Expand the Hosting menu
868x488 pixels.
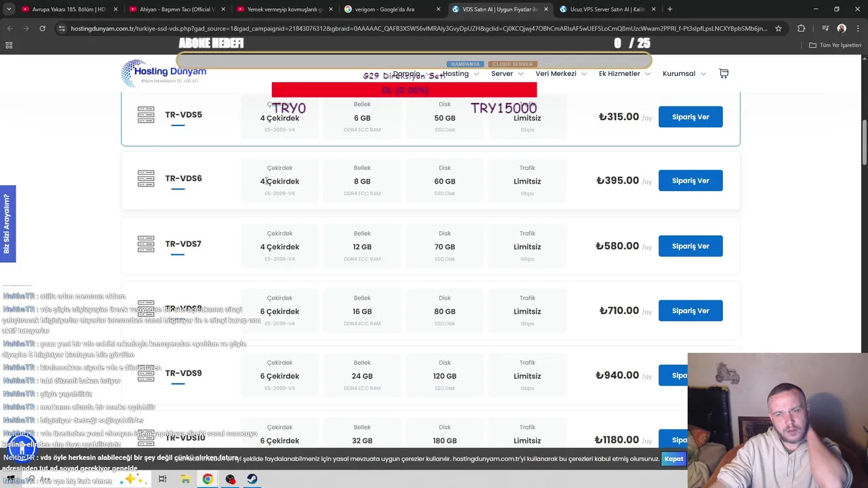pyautogui.click(x=461, y=73)
